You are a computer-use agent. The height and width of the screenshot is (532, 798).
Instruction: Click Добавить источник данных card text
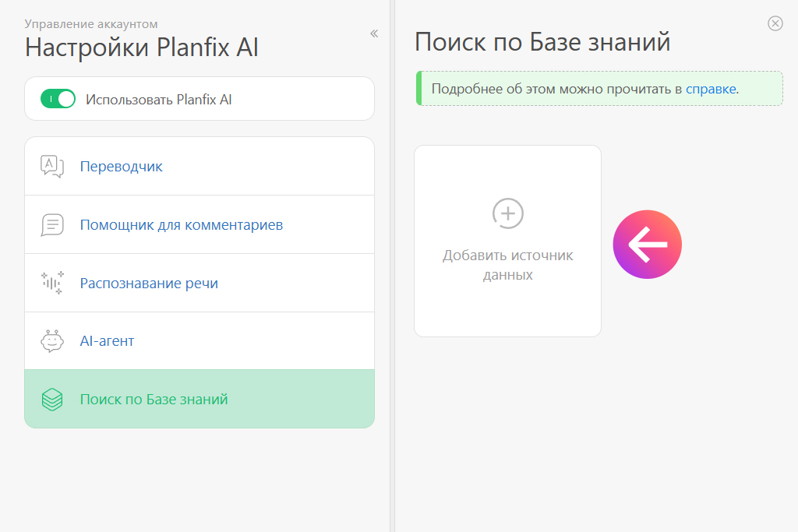(508, 265)
